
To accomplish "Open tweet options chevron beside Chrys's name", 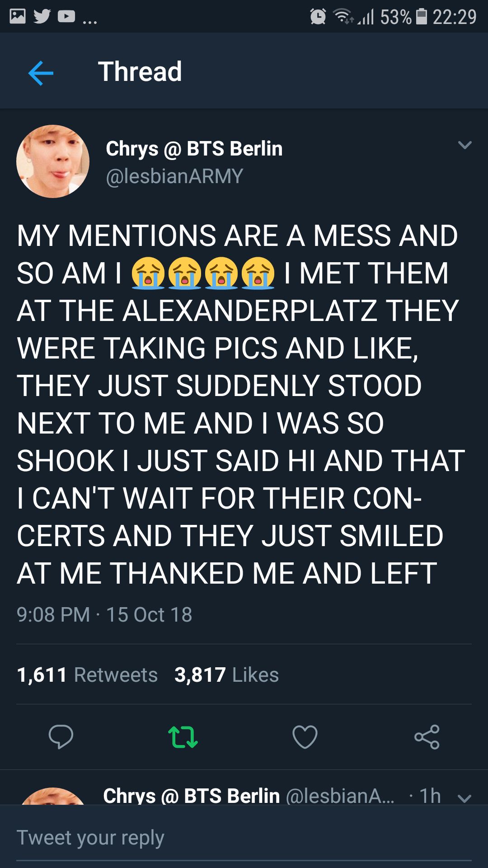I will (465, 145).
